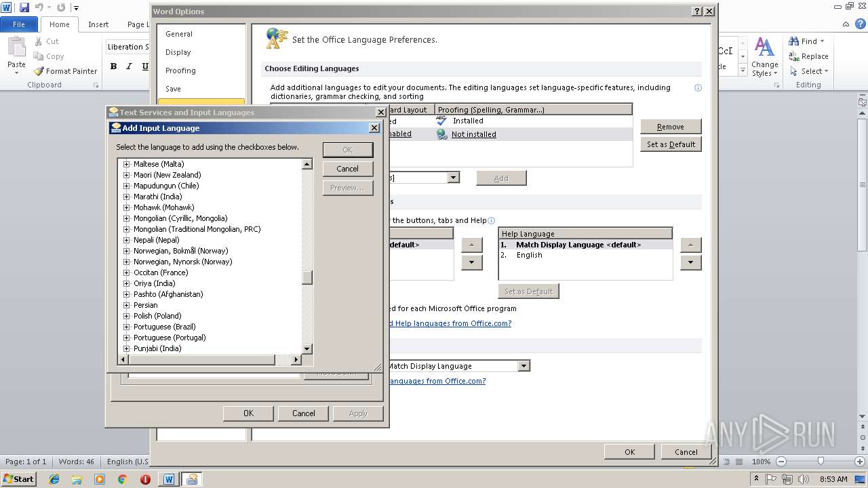Move Help language up with arrow button
Image resolution: width=868 pixels, height=488 pixels.
(x=690, y=245)
